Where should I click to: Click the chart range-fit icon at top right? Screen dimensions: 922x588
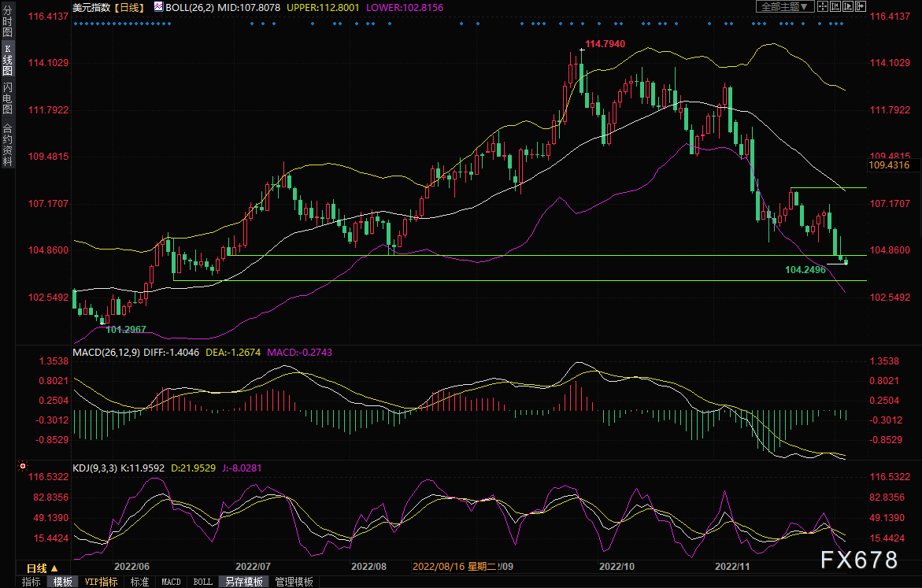point(835,6)
